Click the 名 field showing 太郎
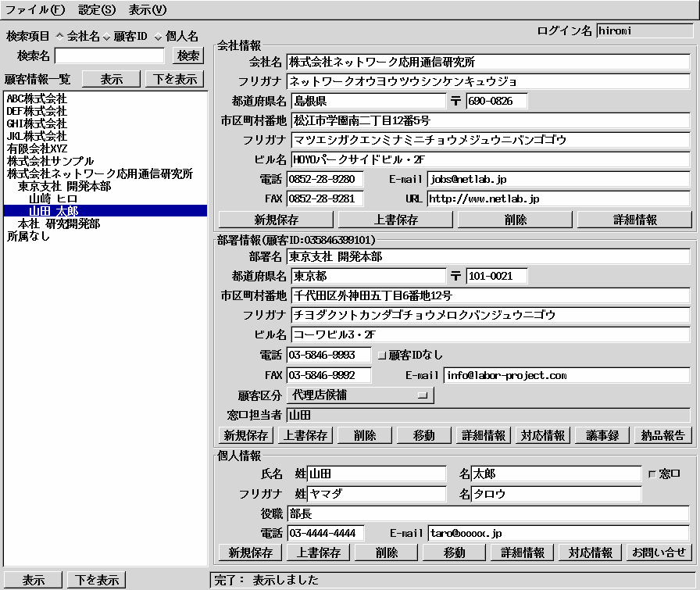700x590 pixels. click(x=556, y=474)
